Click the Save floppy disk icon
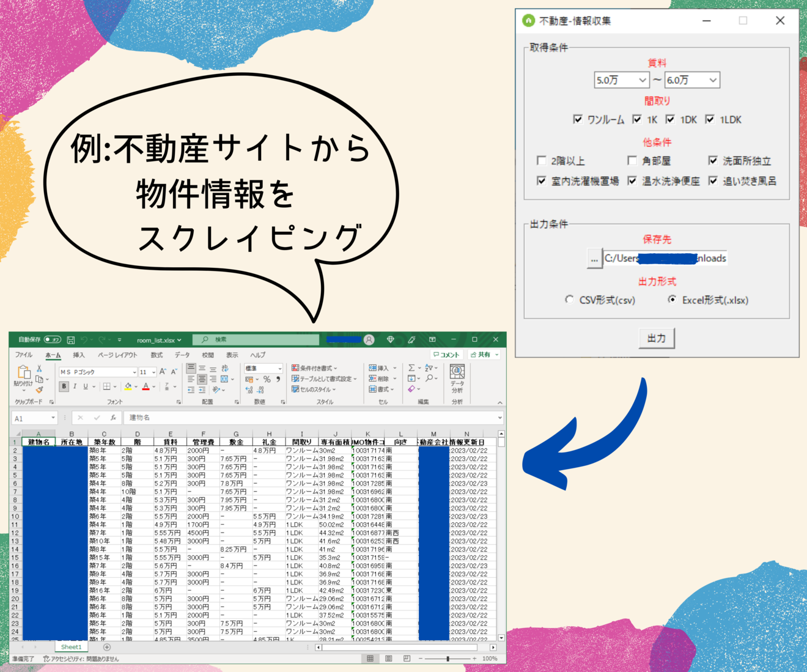The height and width of the screenshot is (672, 807). (71, 339)
